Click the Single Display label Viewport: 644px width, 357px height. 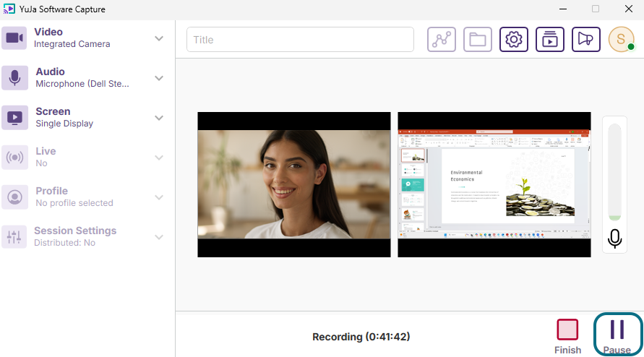click(64, 124)
